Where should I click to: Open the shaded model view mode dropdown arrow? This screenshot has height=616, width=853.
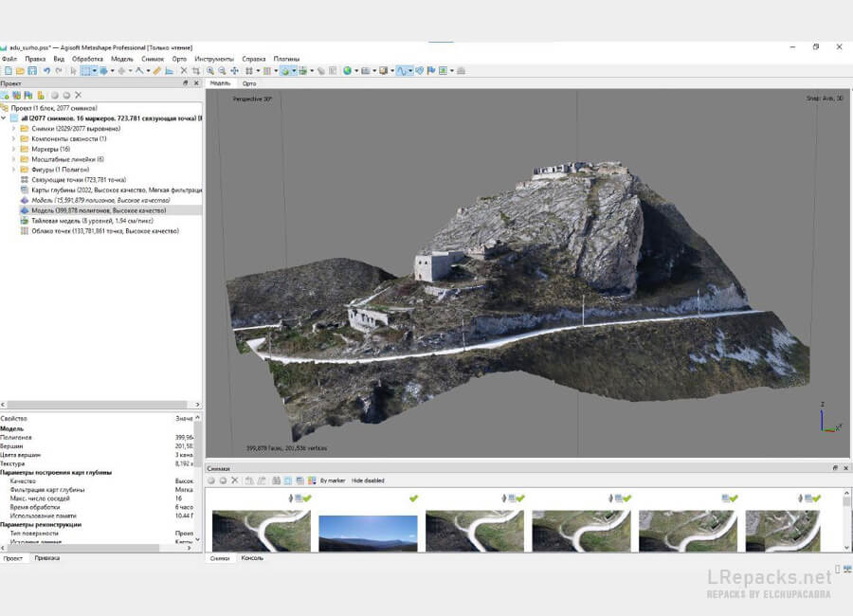click(x=294, y=71)
